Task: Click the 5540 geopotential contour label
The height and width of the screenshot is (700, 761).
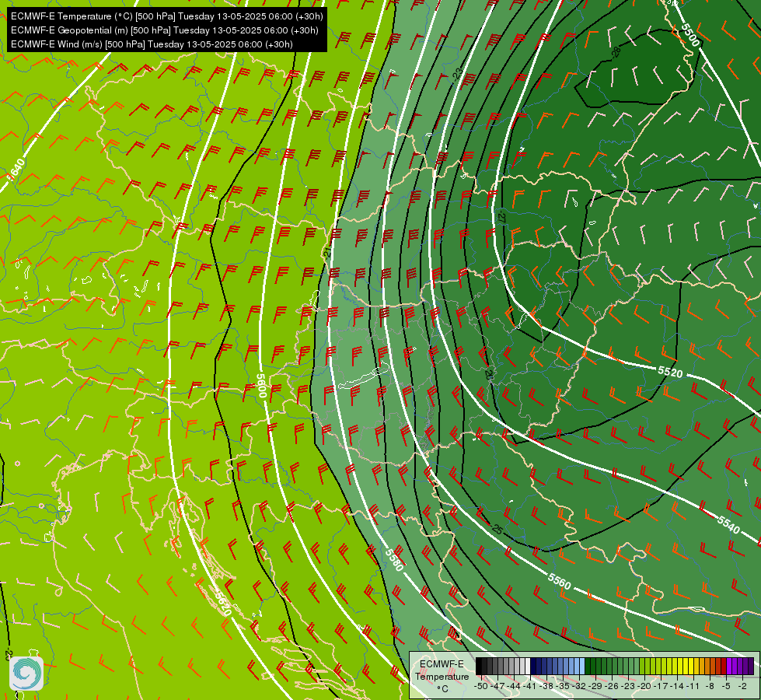Action: 728,525
